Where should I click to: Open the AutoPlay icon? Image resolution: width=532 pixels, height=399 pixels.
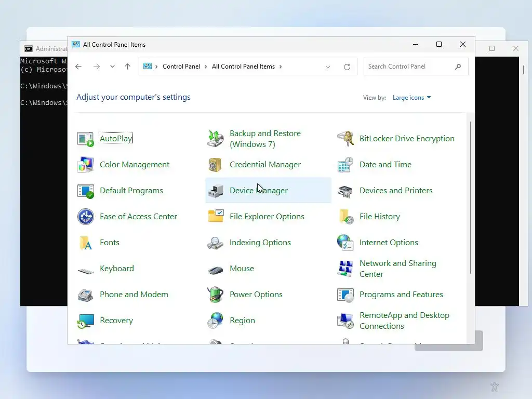(x=86, y=139)
